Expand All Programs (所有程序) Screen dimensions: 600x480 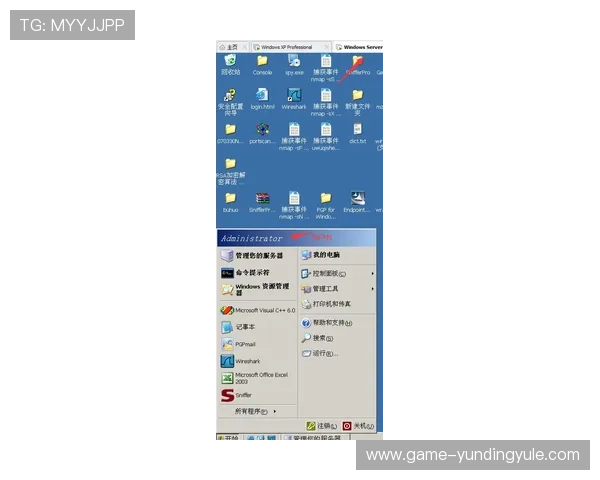253,411
